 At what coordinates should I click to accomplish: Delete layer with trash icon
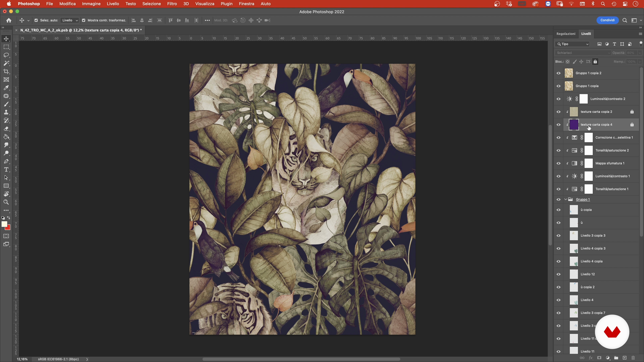[633, 358]
